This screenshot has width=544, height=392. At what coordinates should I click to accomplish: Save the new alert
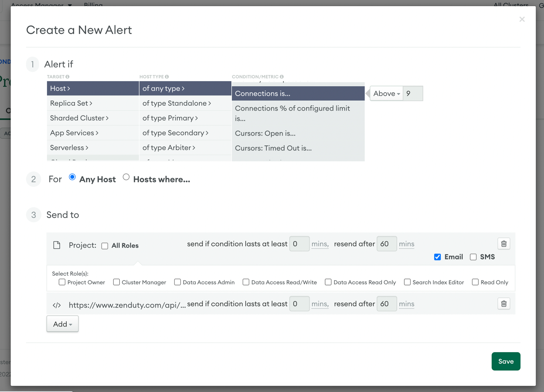506,361
